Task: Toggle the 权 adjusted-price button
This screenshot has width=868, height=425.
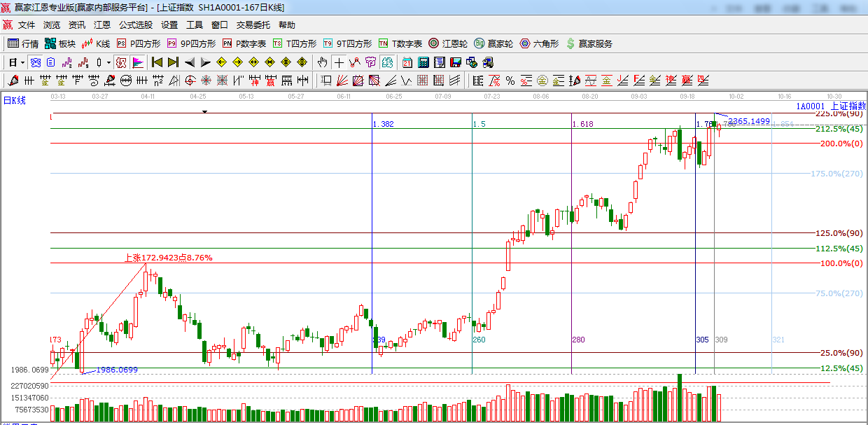Action: (x=121, y=62)
